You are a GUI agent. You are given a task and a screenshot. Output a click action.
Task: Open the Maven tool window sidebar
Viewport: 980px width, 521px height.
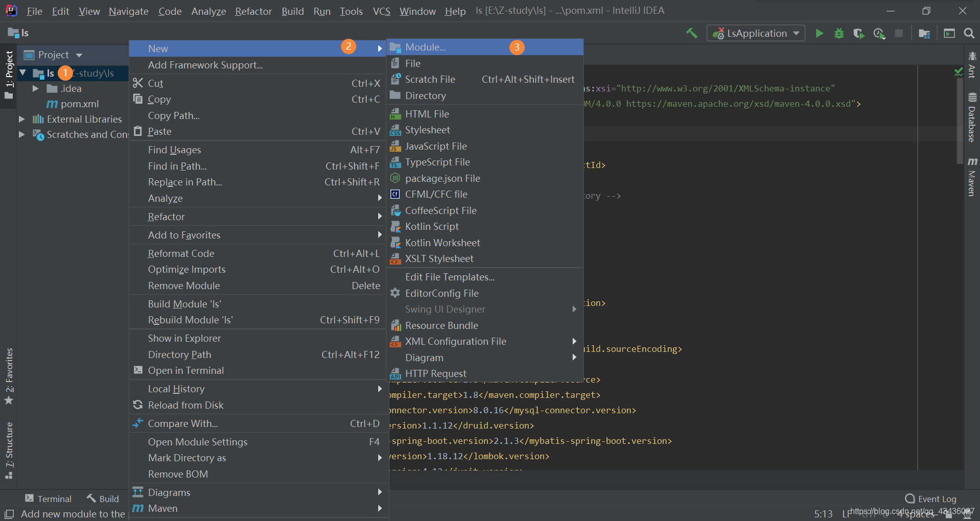coord(972,177)
